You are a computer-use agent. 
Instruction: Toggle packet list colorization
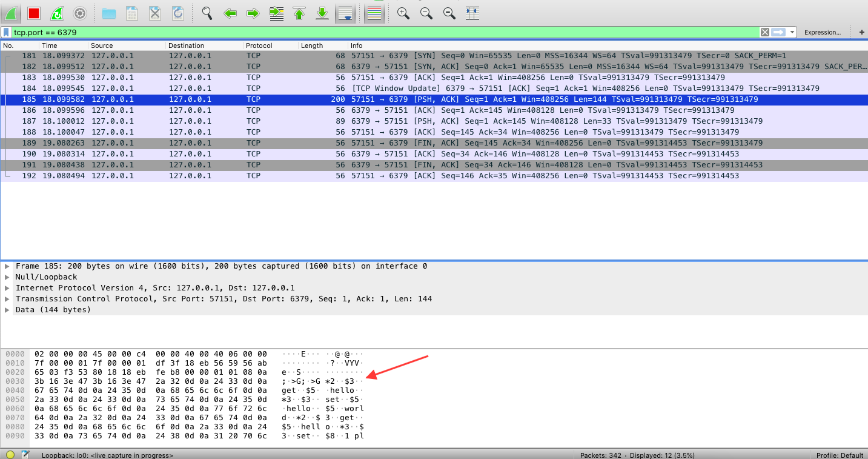pos(374,13)
